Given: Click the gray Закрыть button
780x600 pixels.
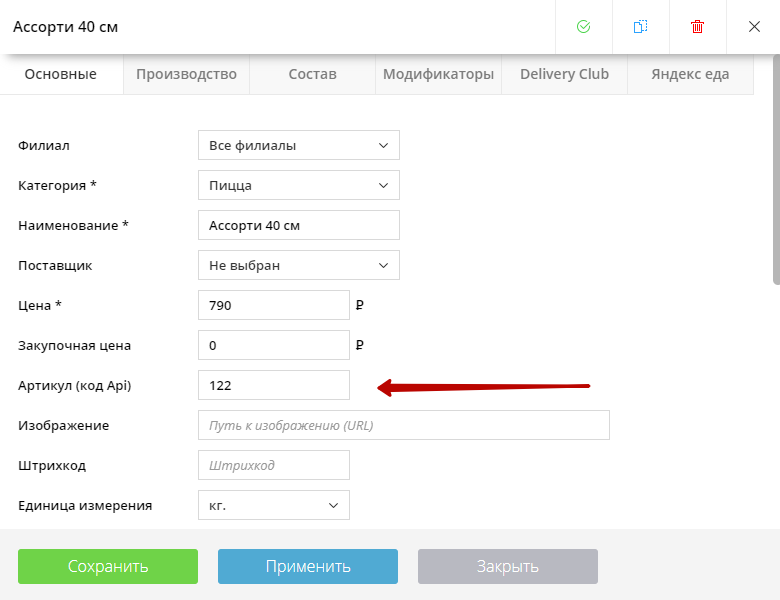Looking at the screenshot, I should [x=508, y=566].
